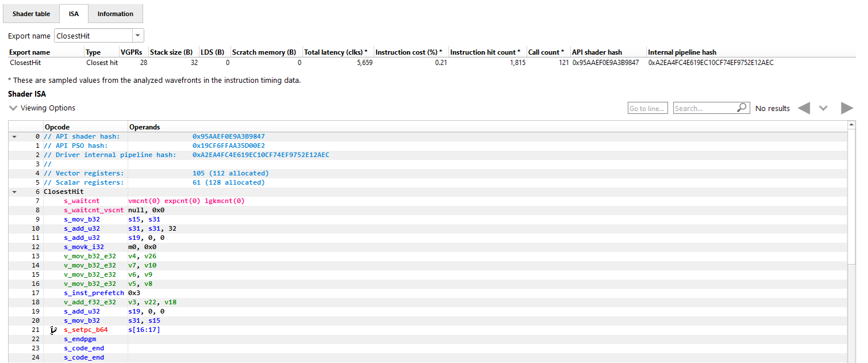Sort by Total latency (clks) column header
The height and width of the screenshot is (363, 868).
coord(336,52)
